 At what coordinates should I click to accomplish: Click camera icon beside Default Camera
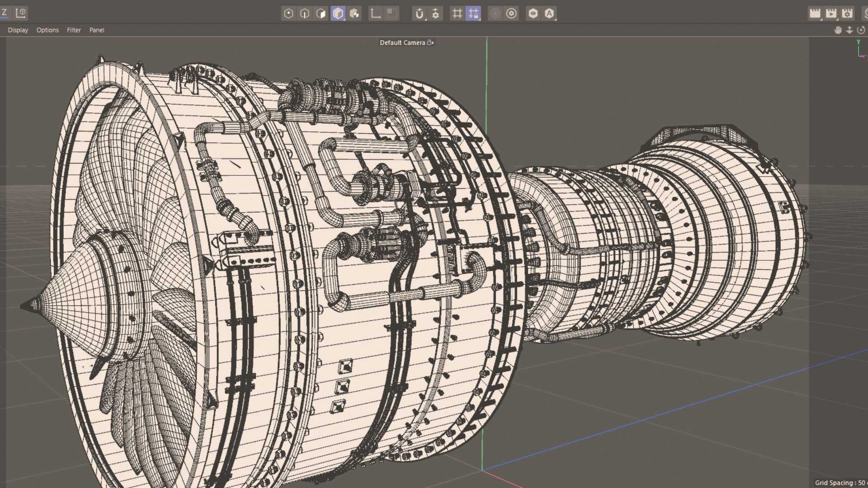pos(430,42)
